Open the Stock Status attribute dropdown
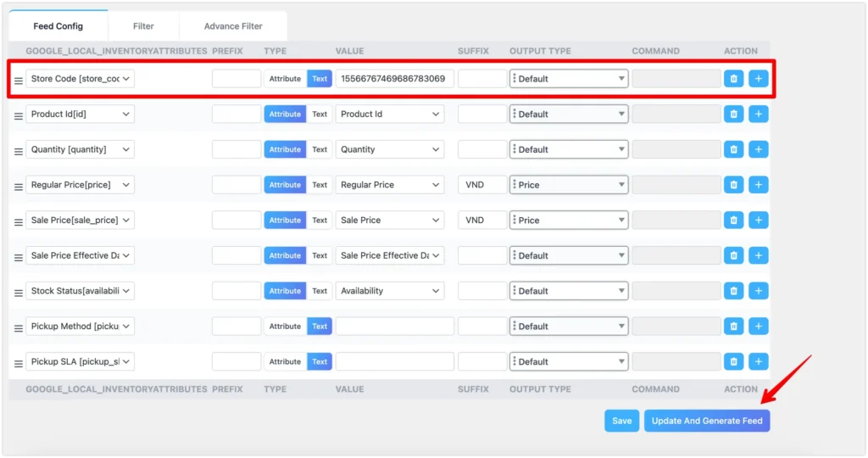Image resolution: width=868 pixels, height=458 pixels. pyautogui.click(x=81, y=291)
